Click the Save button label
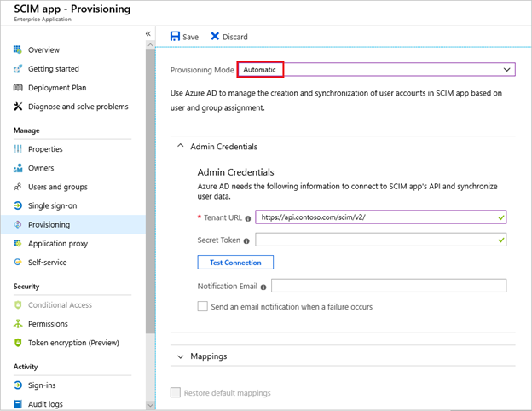 tap(190, 37)
